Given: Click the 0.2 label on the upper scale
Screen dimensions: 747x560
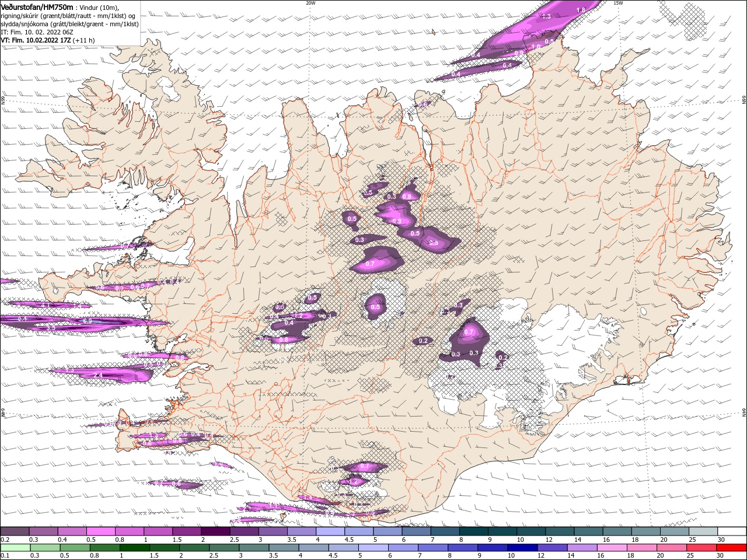Looking at the screenshot, I should coord(4,540).
